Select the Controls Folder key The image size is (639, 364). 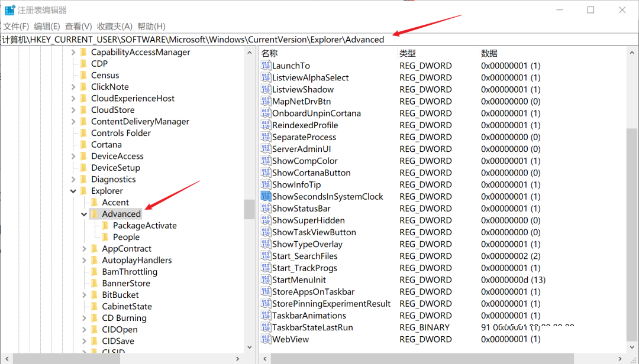pos(121,133)
